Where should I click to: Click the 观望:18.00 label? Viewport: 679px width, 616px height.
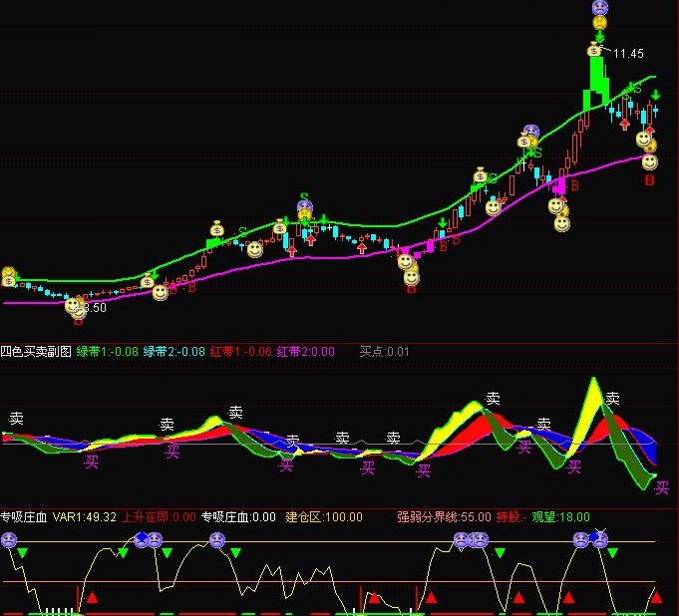pos(560,517)
